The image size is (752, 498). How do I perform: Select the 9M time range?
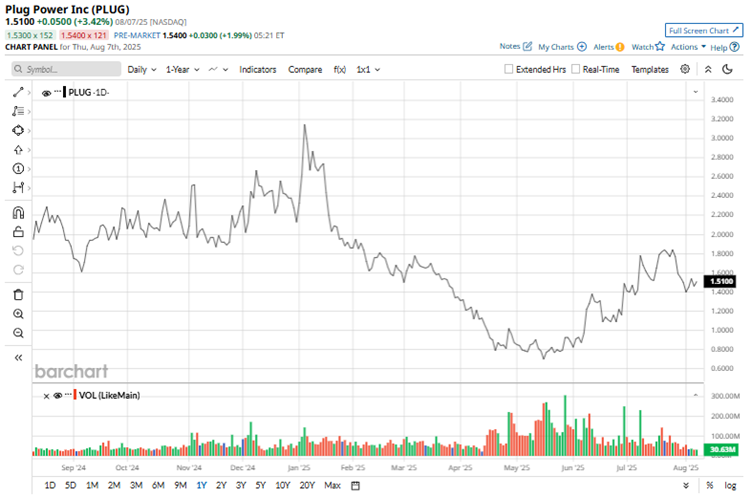click(x=180, y=486)
